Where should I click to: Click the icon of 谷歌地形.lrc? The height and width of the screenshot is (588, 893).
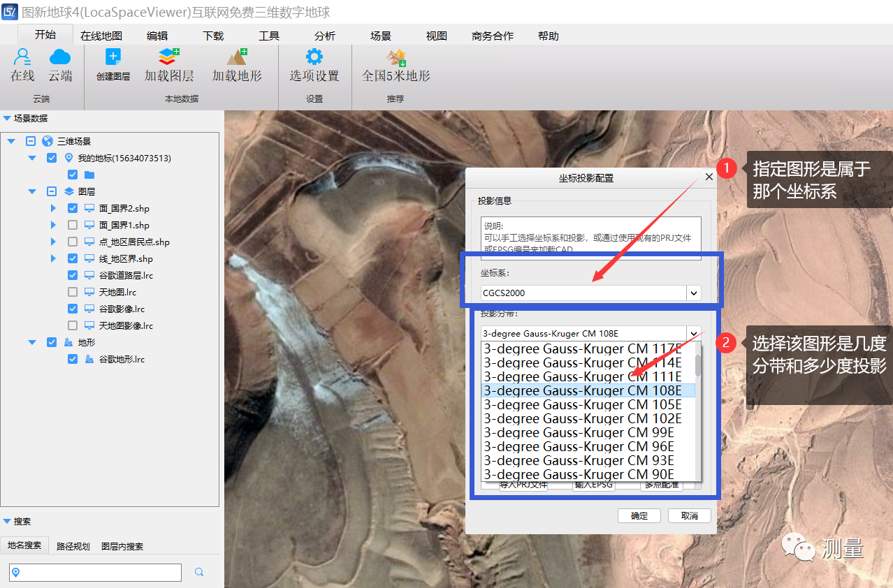89,359
